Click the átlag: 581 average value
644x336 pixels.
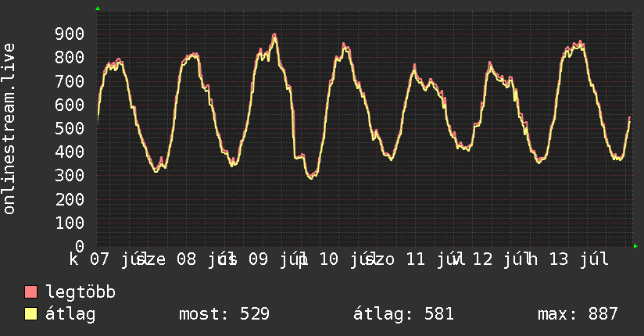404,314
